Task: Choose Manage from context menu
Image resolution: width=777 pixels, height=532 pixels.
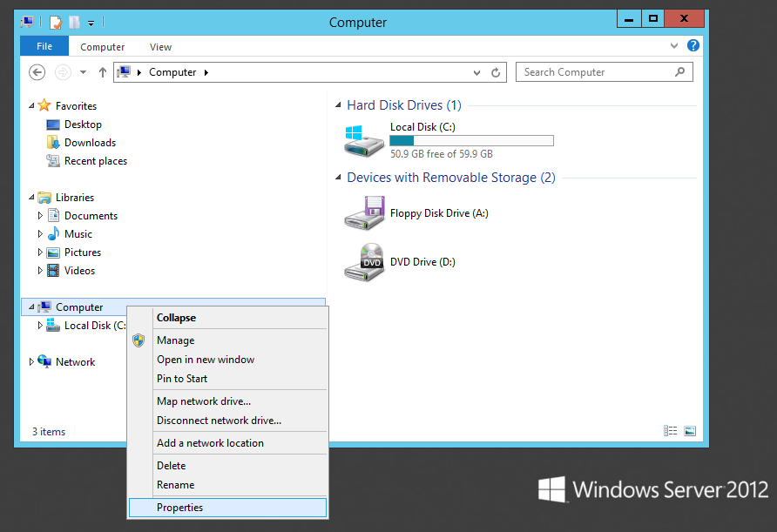Action: click(x=227, y=340)
